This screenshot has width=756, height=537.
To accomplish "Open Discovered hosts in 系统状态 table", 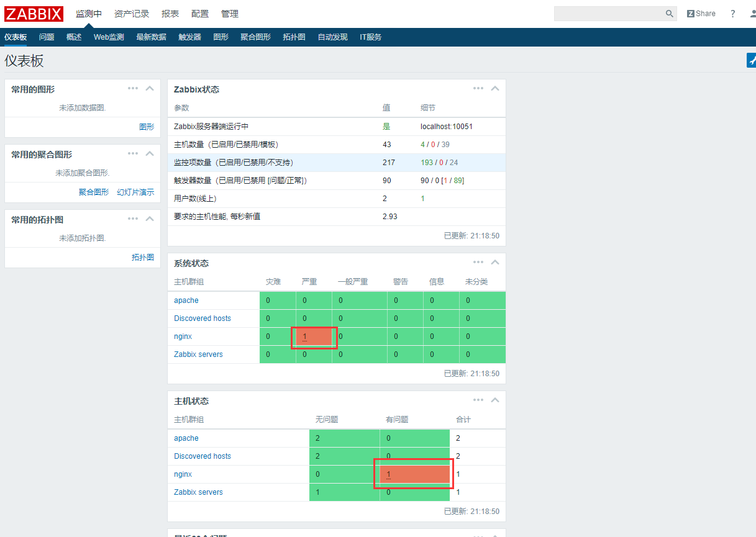I will (203, 318).
